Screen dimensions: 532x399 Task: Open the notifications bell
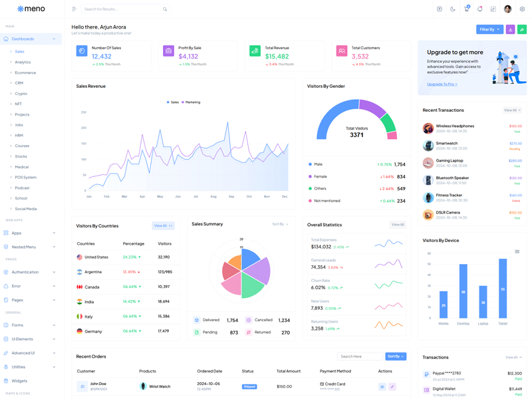tap(479, 9)
